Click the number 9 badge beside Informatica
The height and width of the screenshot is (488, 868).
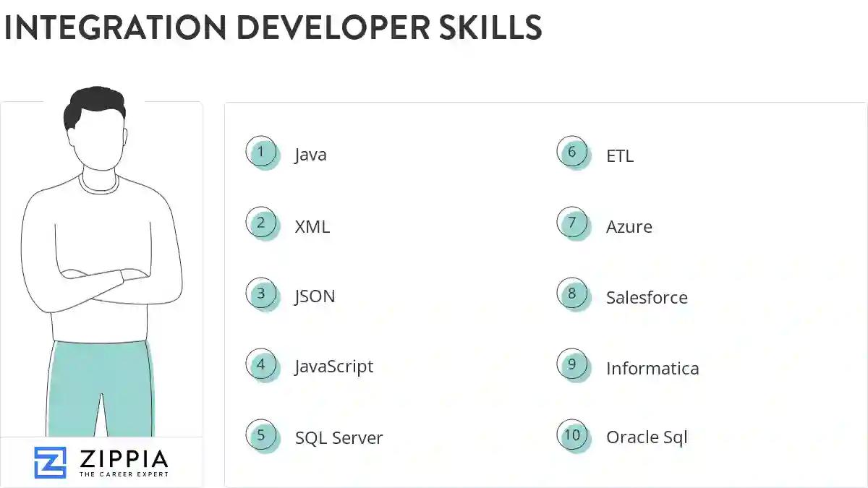(572, 364)
